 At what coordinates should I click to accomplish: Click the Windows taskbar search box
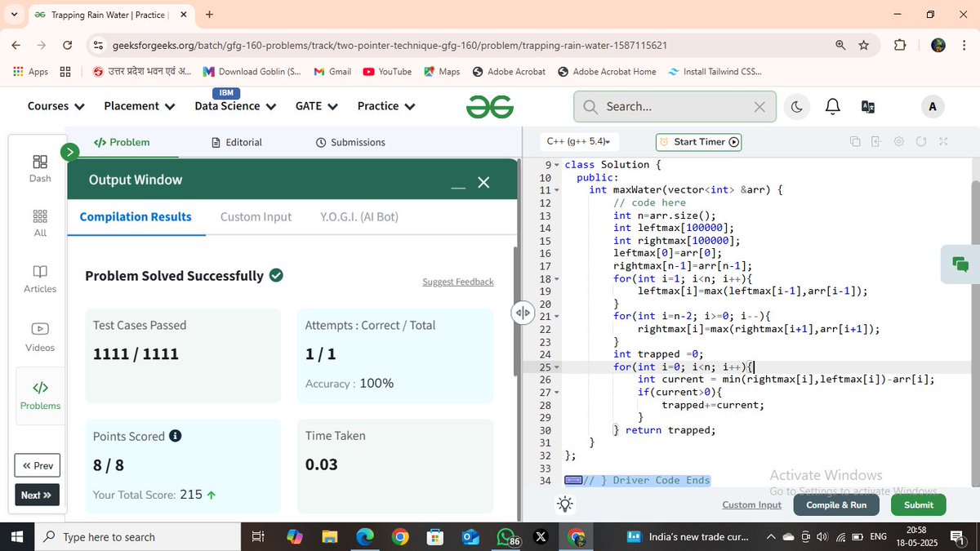tap(137, 536)
